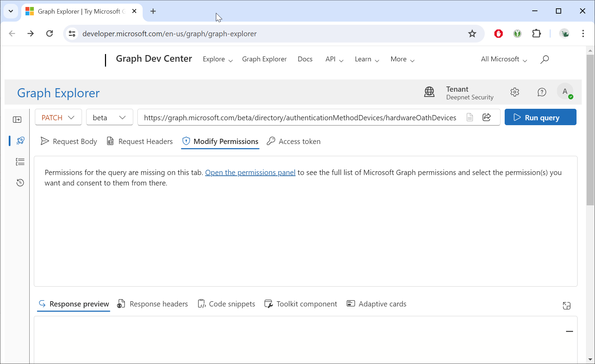Switch to the Code snippets tab
Image resolution: width=595 pixels, height=364 pixels.
coord(226,304)
